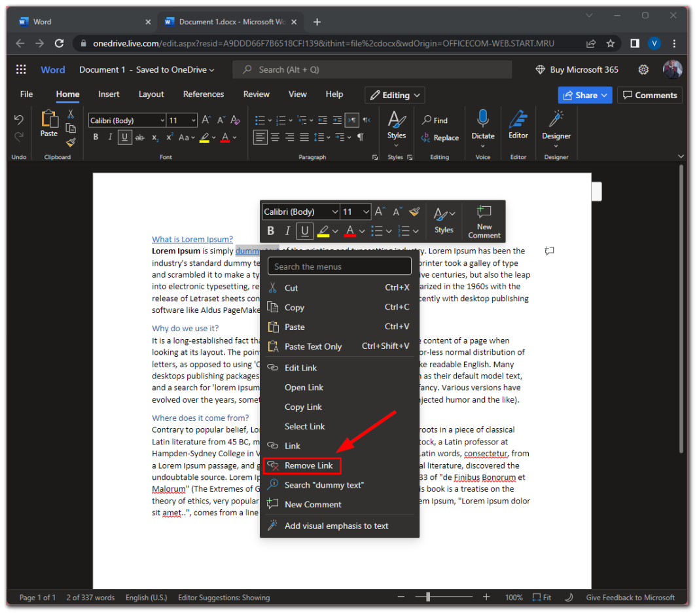Show paragraph marks in the ribbon
Image resolution: width=699 pixels, height=616 pixels.
pos(362,137)
